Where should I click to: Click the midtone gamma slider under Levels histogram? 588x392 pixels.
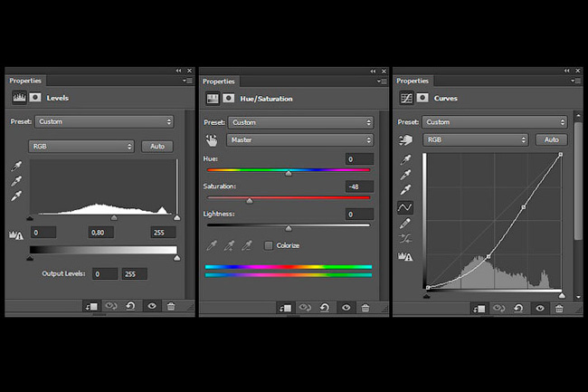[114, 218]
